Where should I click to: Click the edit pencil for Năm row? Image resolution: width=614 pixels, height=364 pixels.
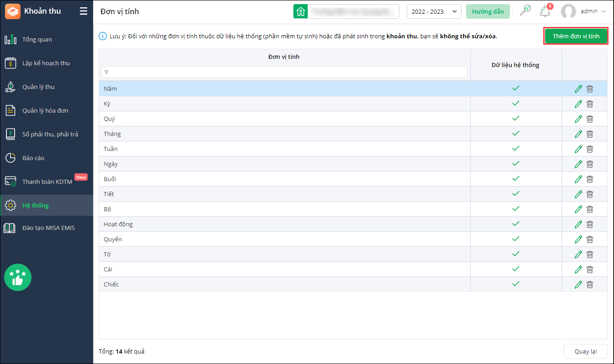coord(578,89)
